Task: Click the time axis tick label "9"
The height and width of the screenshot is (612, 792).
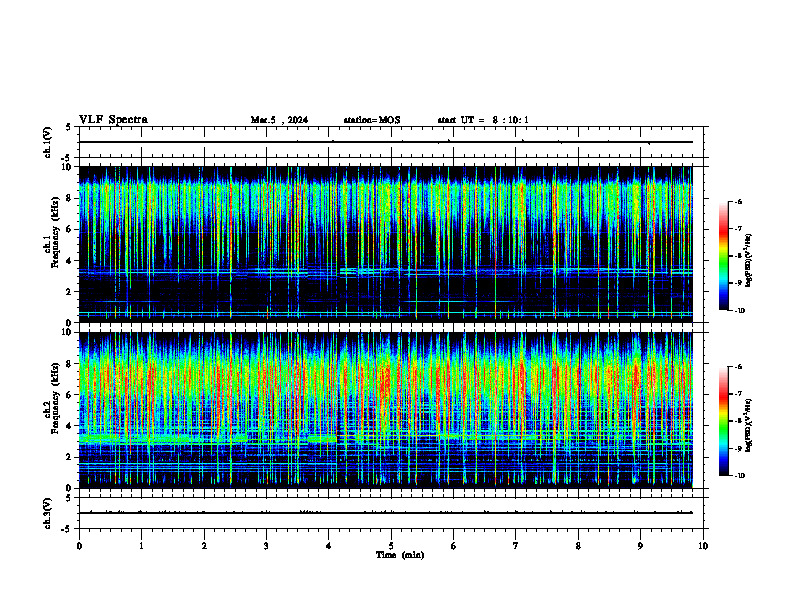Action: pos(640,546)
